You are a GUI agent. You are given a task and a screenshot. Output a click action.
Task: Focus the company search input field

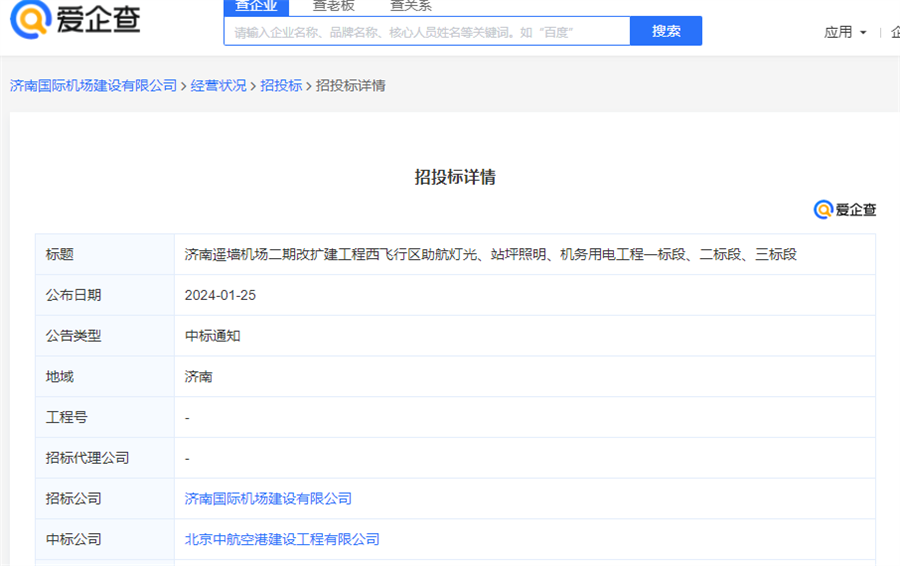coord(427,31)
